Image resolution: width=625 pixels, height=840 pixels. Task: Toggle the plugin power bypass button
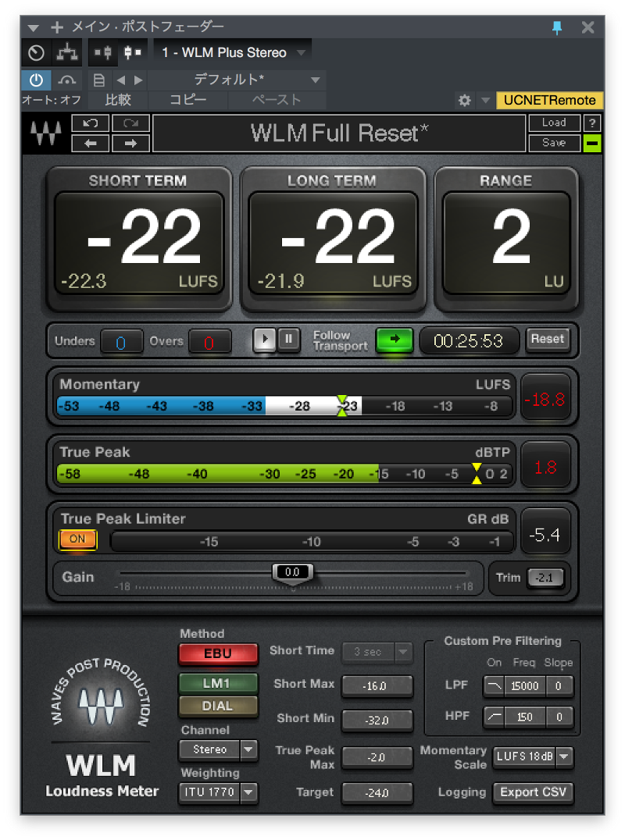tap(37, 80)
